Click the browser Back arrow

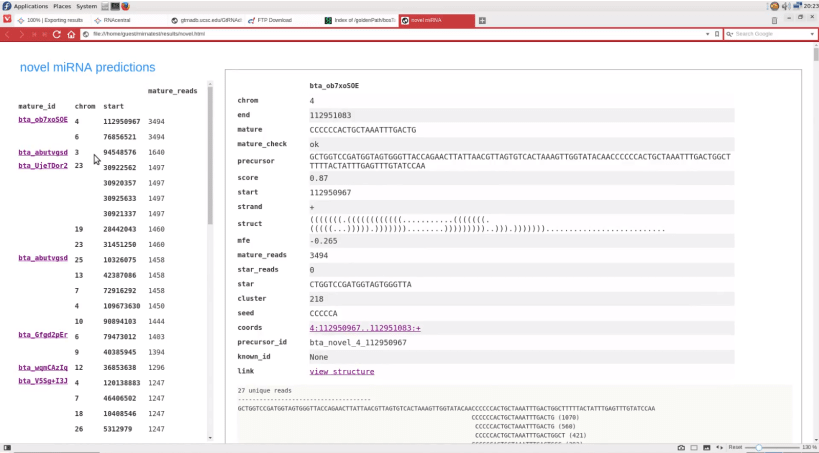tap(7, 34)
